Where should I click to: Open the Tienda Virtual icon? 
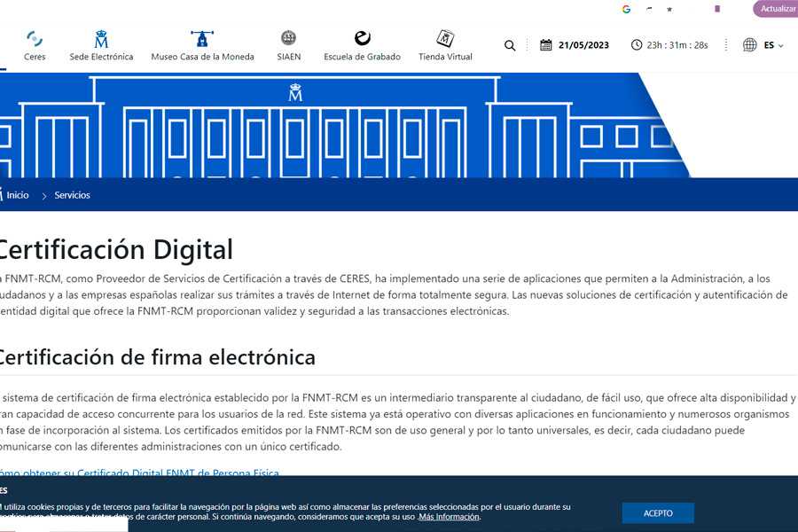(445, 38)
